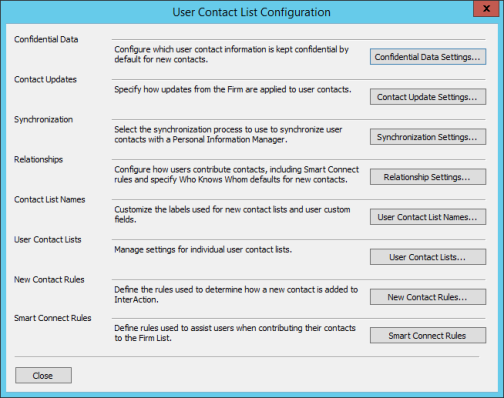Click the Synchronization section heading
Viewport: 504px width, 398px height.
point(43,119)
